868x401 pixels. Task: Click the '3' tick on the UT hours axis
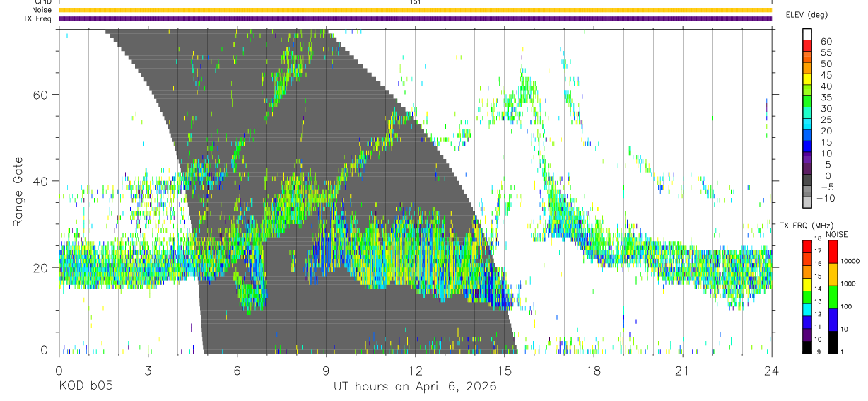148,371
